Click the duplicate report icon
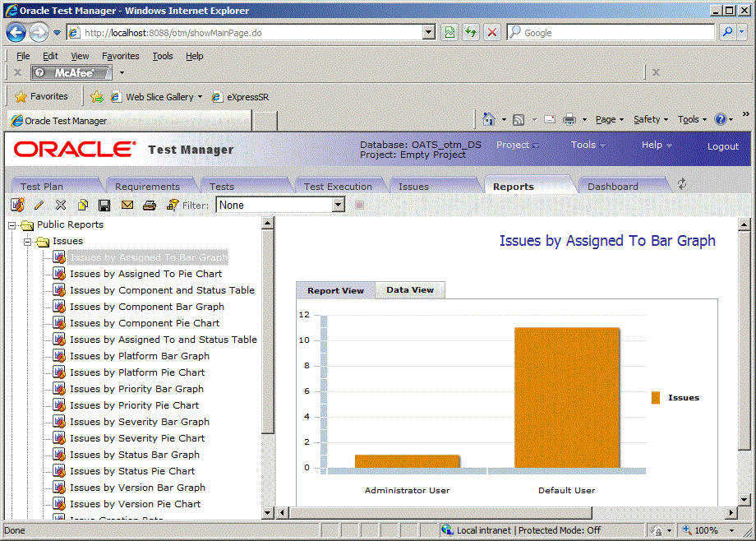Image resolution: width=756 pixels, height=541 pixels. pyautogui.click(x=83, y=205)
